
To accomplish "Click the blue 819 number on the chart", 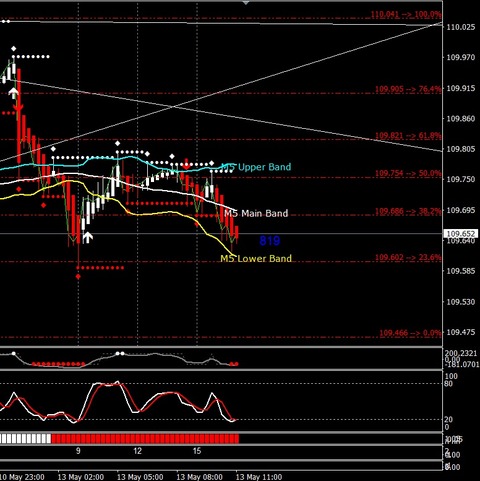I will pyautogui.click(x=270, y=240).
